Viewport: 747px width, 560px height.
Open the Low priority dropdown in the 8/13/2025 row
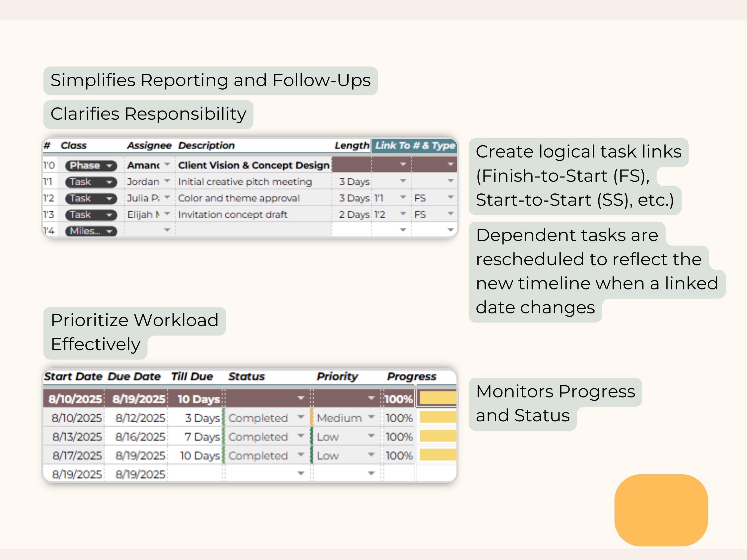[x=371, y=436]
